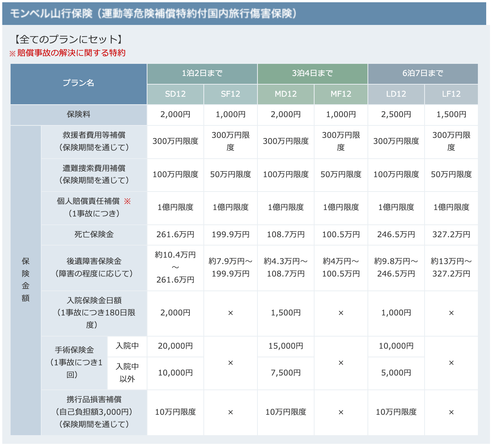Click LD12's 1,000円 hospitalization daily amount
Image resolution: width=493 pixels, height=448 pixels.
(x=396, y=313)
